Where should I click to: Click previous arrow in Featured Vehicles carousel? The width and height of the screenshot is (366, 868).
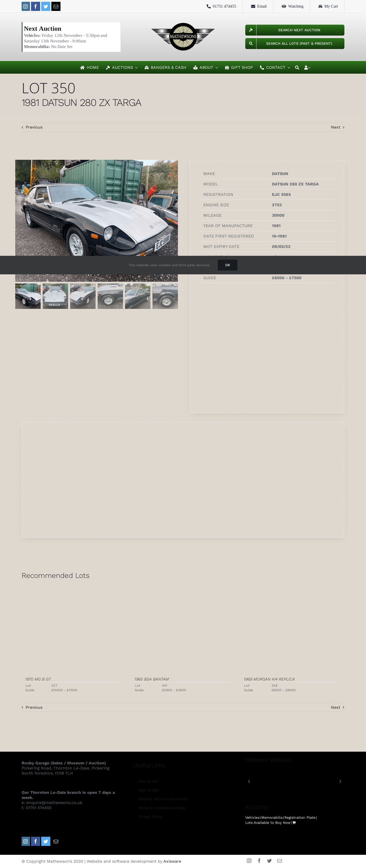click(x=249, y=781)
